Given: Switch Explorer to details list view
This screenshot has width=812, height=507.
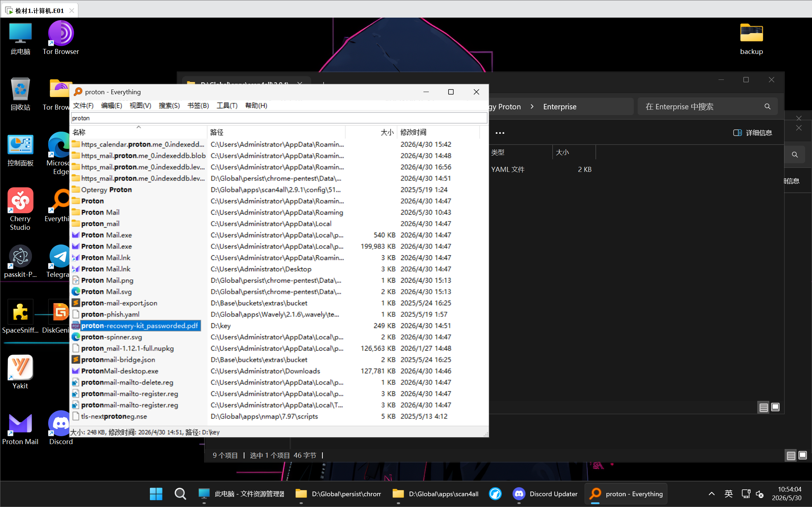Looking at the screenshot, I should (763, 407).
